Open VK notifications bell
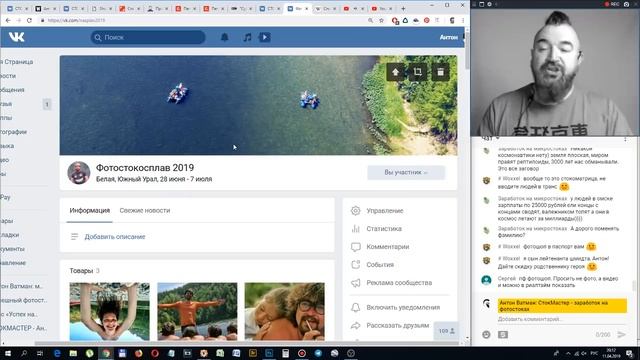Viewport: 640px width, 360px height. tap(224, 37)
